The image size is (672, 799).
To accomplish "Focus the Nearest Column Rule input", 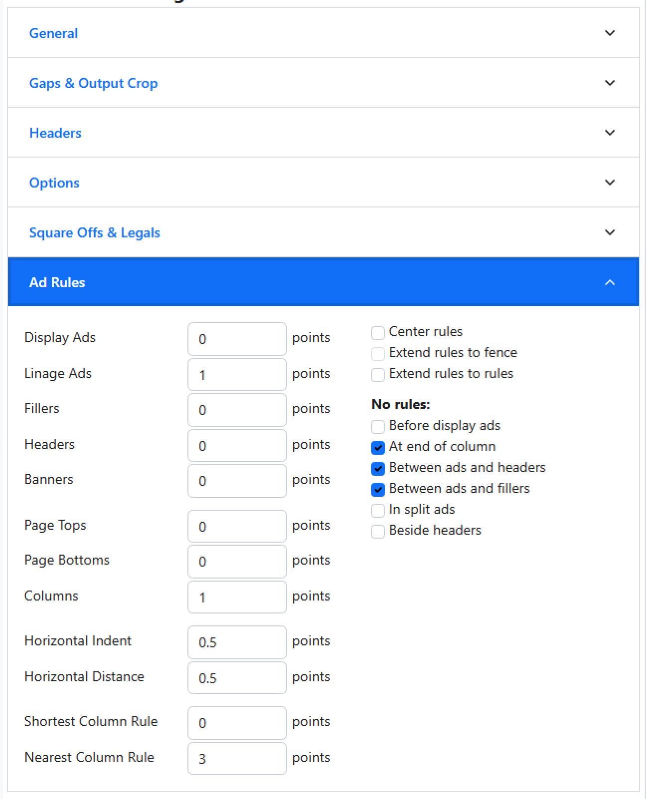I will (237, 759).
